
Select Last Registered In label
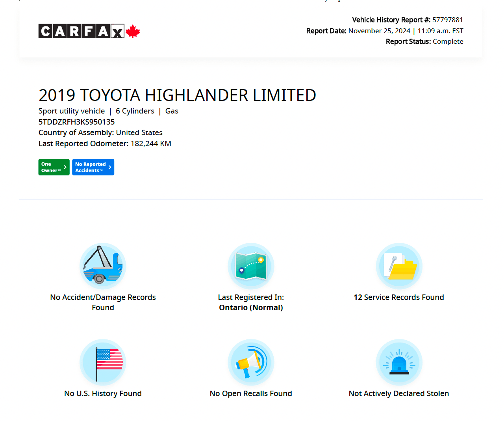pyautogui.click(x=251, y=297)
